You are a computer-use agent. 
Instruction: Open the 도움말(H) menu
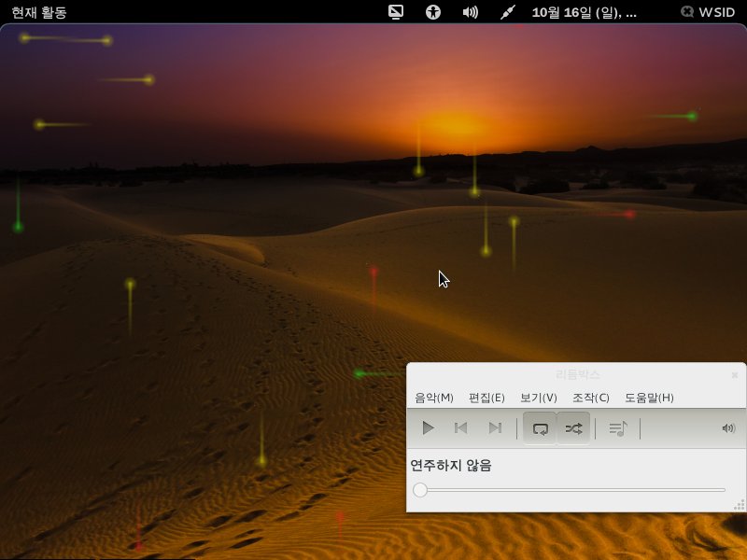[x=649, y=398]
